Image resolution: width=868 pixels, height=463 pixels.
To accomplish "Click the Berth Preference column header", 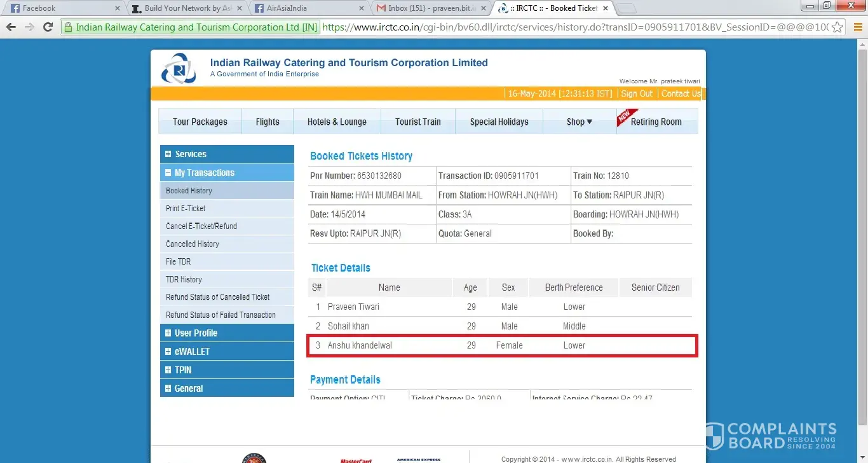I will point(574,287).
